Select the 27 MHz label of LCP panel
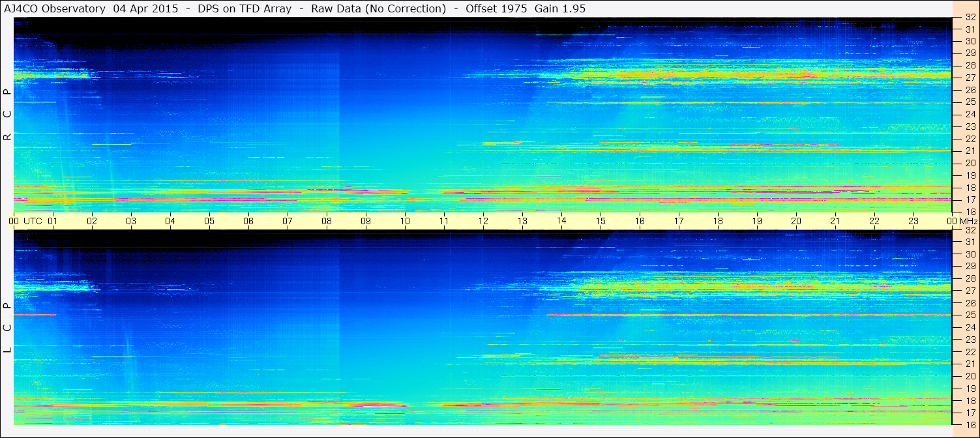 970,291
